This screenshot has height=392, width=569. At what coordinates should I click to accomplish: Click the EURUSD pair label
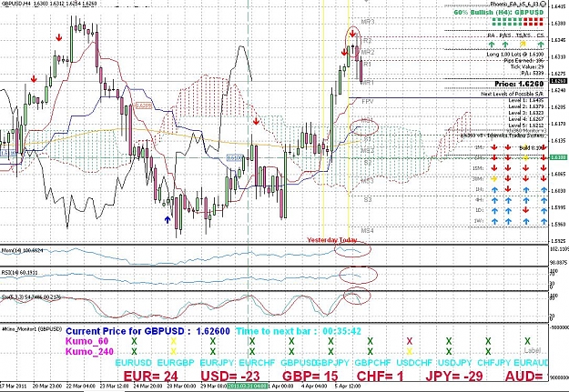point(134,363)
